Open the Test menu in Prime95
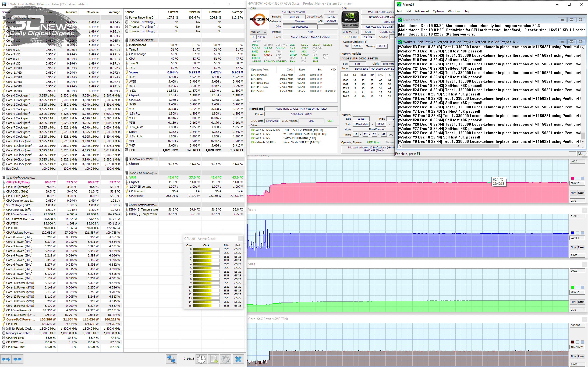This screenshot has height=367, width=588. click(399, 11)
